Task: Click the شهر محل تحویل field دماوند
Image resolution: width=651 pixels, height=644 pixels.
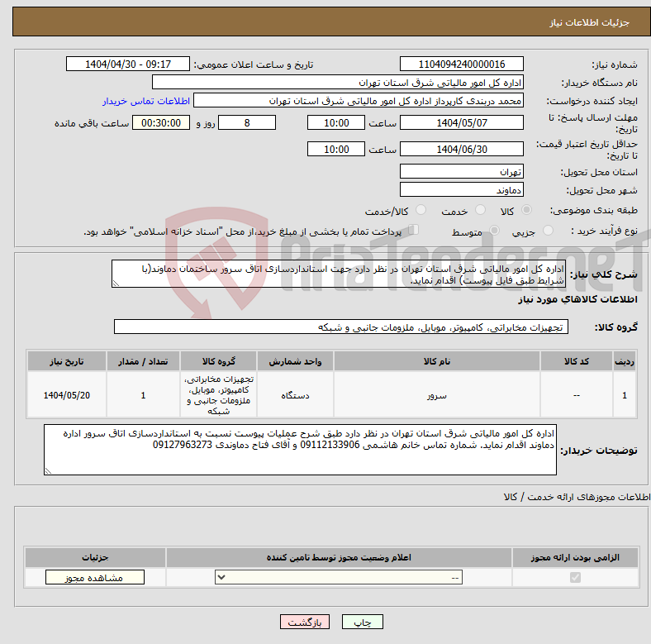Action: coord(462,189)
